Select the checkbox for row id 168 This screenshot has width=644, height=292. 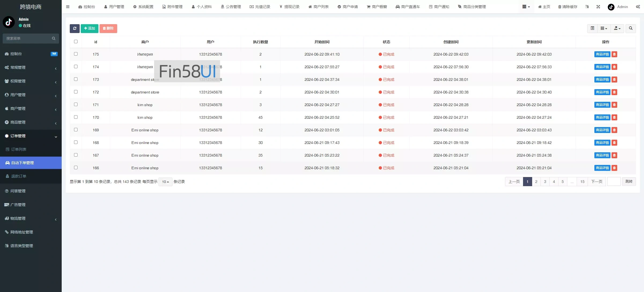(76, 142)
